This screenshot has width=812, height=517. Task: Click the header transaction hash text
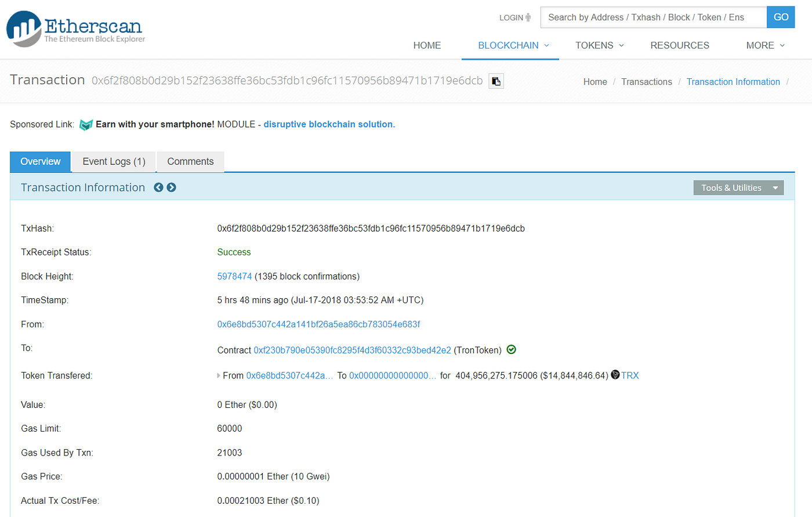(287, 81)
